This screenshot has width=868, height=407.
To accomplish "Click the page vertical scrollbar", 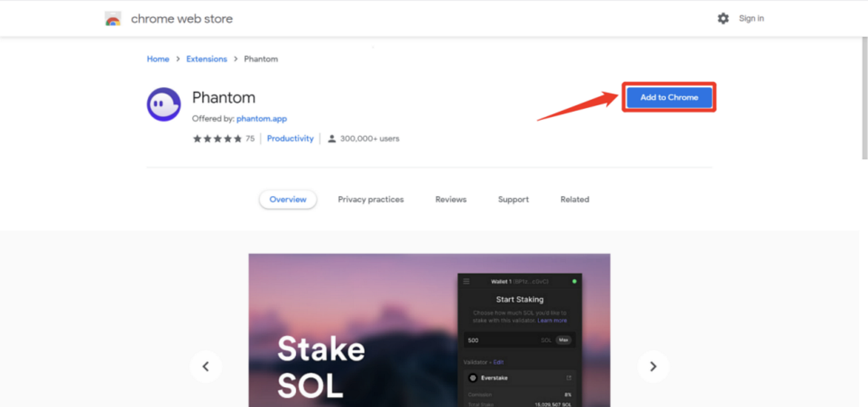I will [864, 99].
